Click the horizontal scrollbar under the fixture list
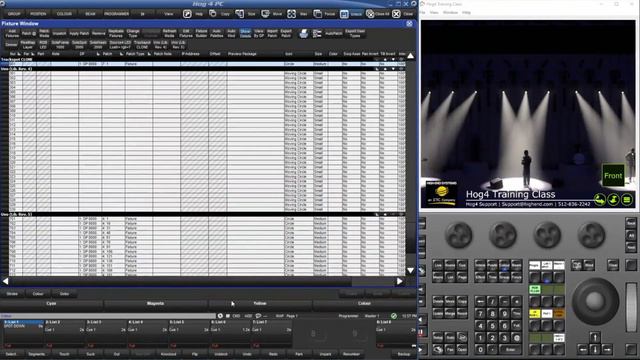 coord(180,281)
